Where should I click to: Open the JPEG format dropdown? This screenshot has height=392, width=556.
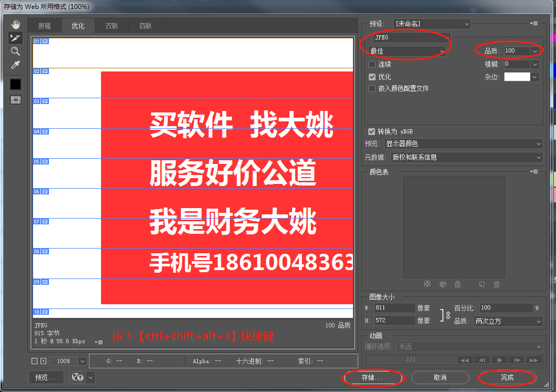pyautogui.click(x=411, y=37)
